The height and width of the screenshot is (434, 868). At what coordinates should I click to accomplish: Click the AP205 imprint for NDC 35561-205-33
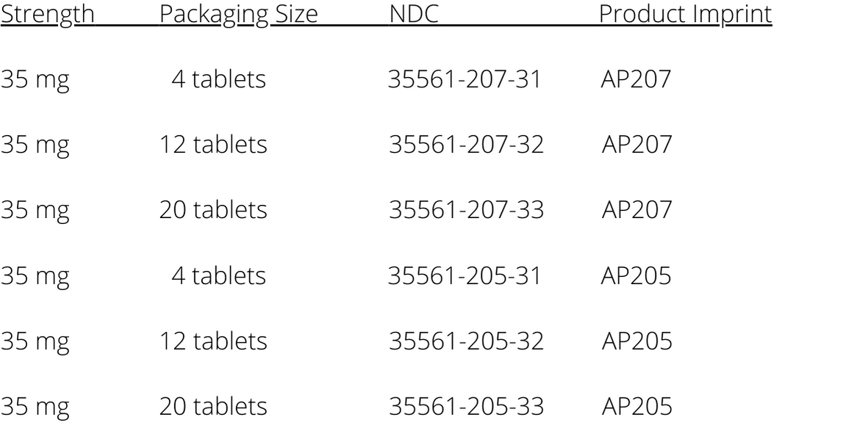tap(637, 407)
